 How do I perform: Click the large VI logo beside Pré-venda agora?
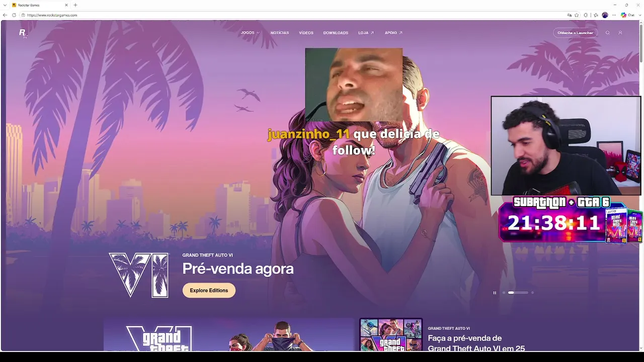click(x=139, y=275)
